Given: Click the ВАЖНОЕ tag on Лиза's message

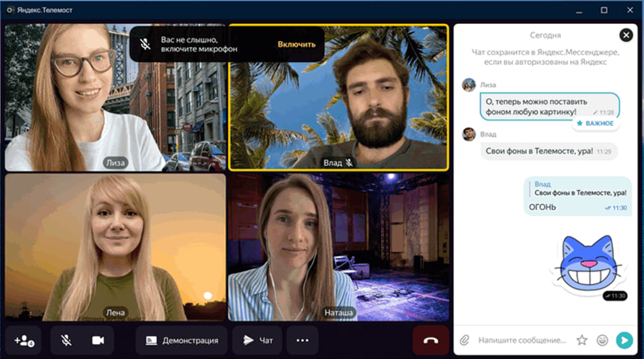Looking at the screenshot, I should [x=595, y=123].
